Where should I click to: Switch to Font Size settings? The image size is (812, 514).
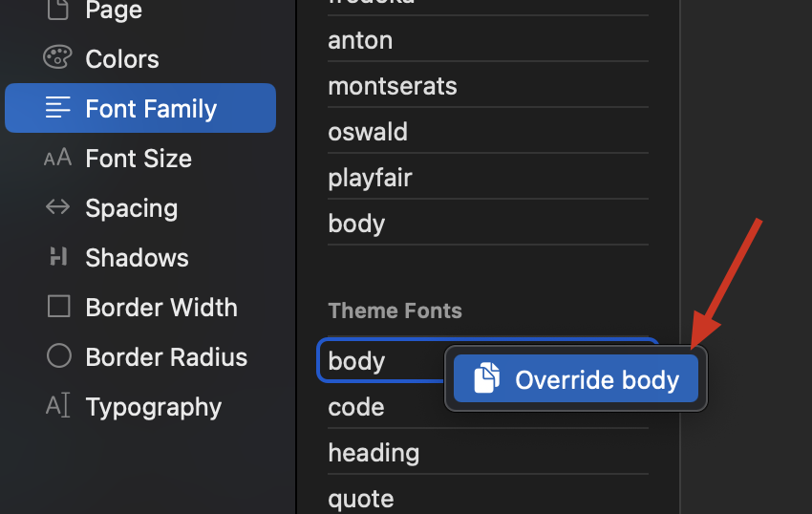point(139,159)
